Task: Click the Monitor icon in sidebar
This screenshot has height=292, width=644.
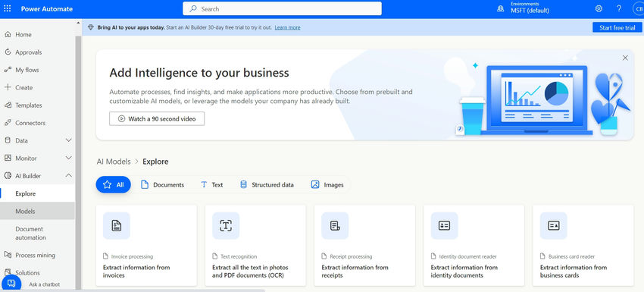Action: click(8, 158)
